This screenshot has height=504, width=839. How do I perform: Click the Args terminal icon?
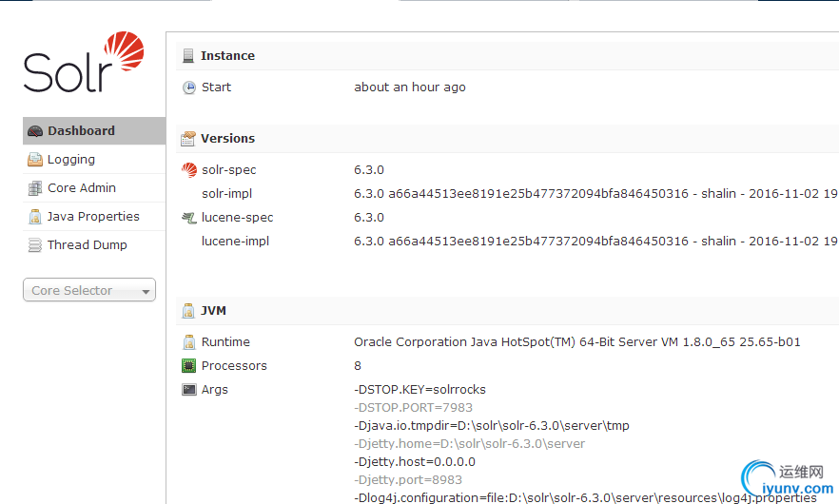pyautogui.click(x=189, y=390)
